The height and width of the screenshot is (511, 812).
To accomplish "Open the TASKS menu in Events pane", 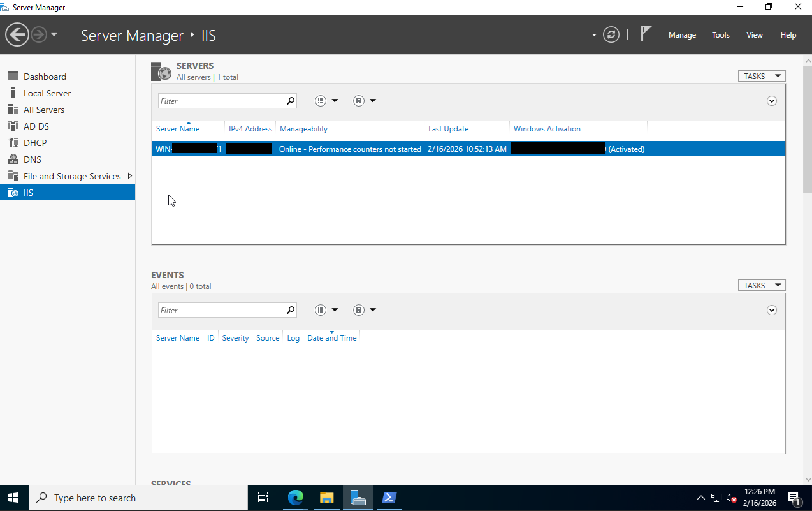I will pos(761,285).
